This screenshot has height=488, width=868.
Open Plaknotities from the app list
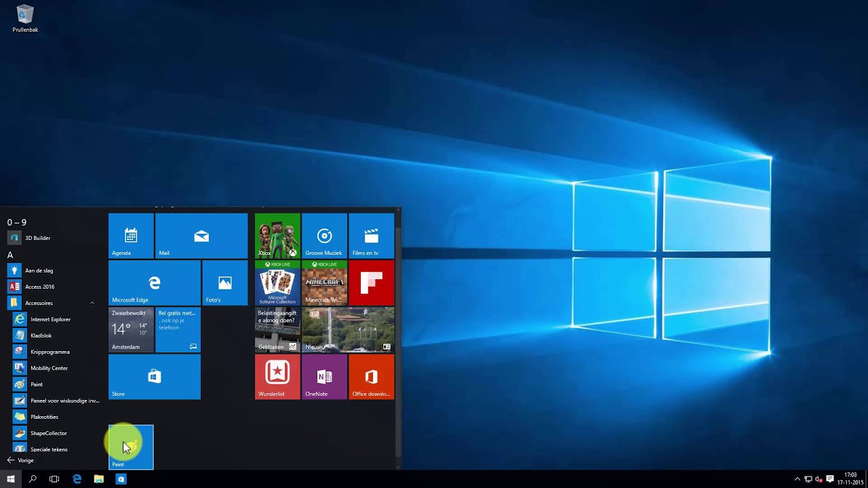tap(56, 417)
